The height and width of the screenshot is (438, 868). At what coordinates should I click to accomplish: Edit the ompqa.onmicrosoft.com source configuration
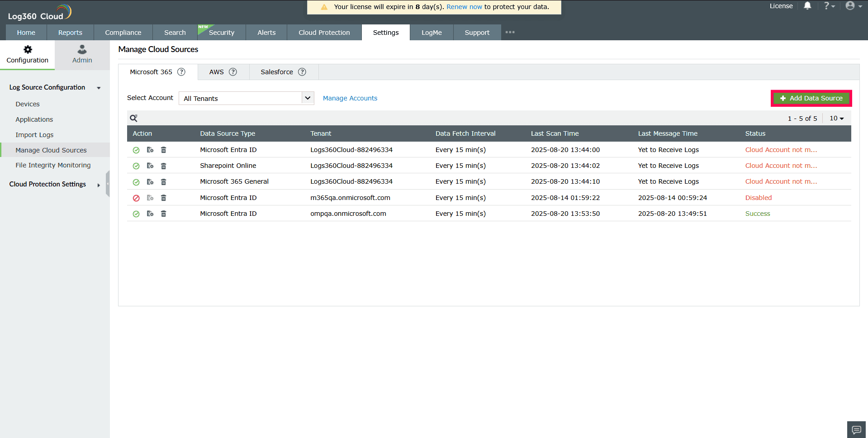(x=150, y=214)
